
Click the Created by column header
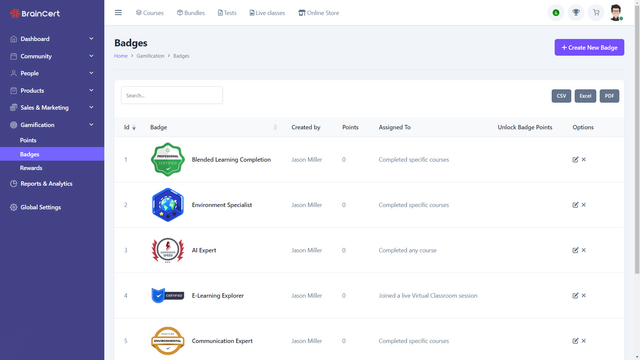306,127
